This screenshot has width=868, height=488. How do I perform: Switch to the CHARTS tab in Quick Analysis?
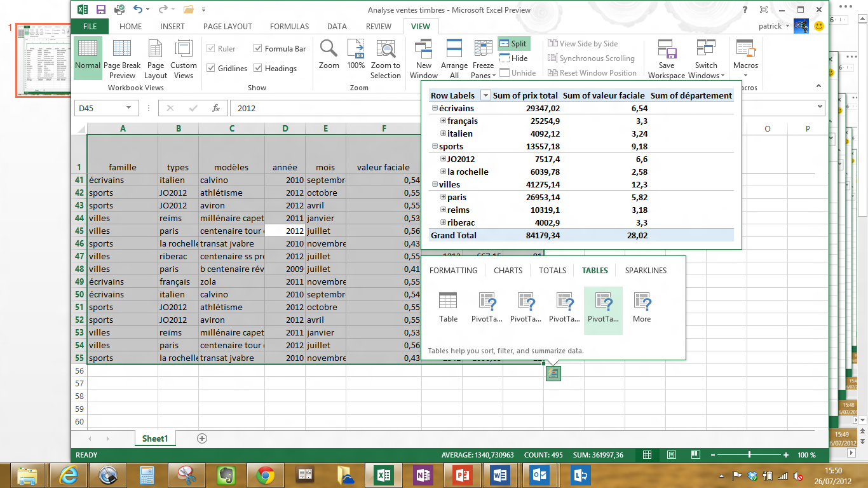[x=508, y=271]
